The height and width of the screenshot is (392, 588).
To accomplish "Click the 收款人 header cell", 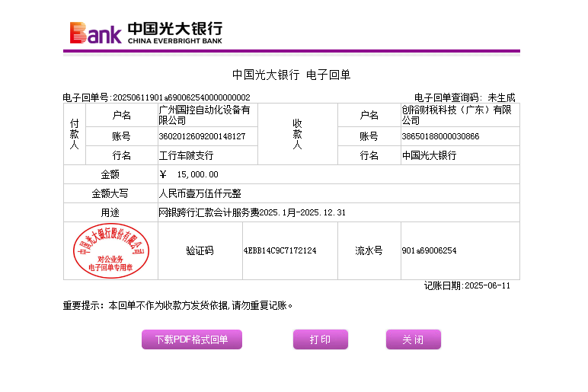I will pos(298,134).
